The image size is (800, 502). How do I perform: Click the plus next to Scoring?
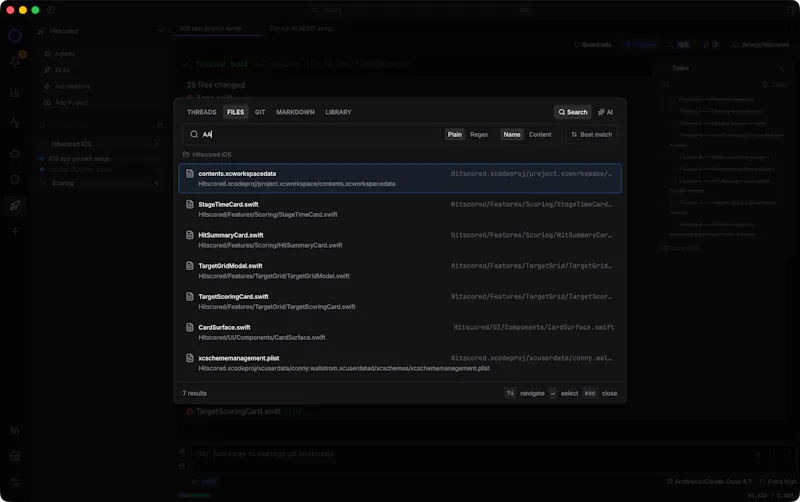[x=157, y=183]
